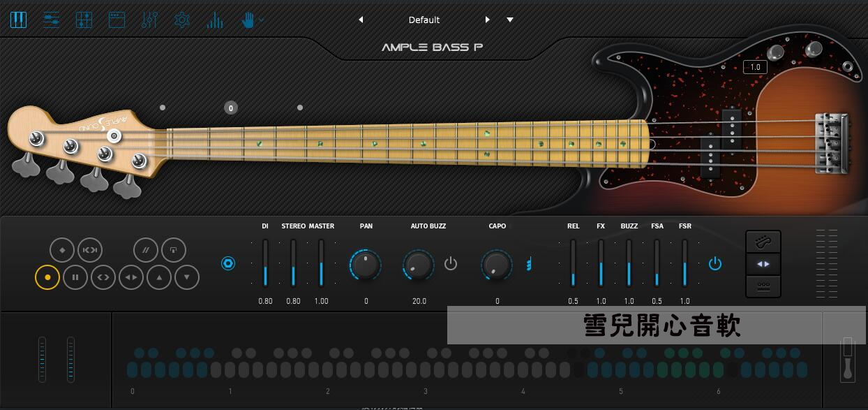Viewport: 868px width, 410px height.
Task: Go to the previous preset
Action: pos(361,20)
